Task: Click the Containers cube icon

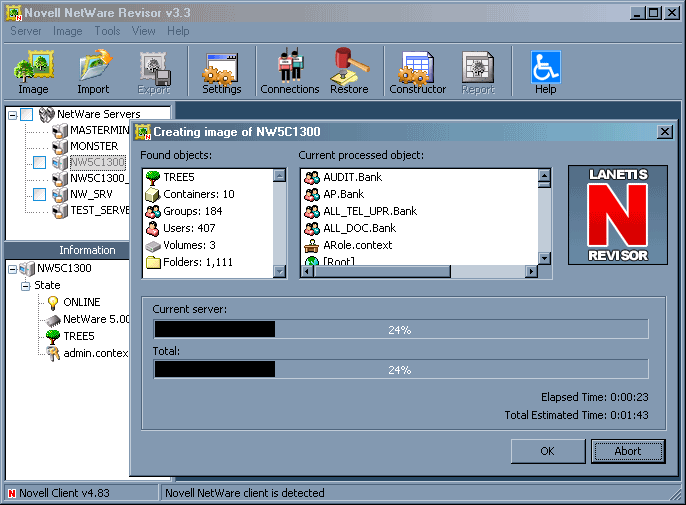Action: coord(153,194)
